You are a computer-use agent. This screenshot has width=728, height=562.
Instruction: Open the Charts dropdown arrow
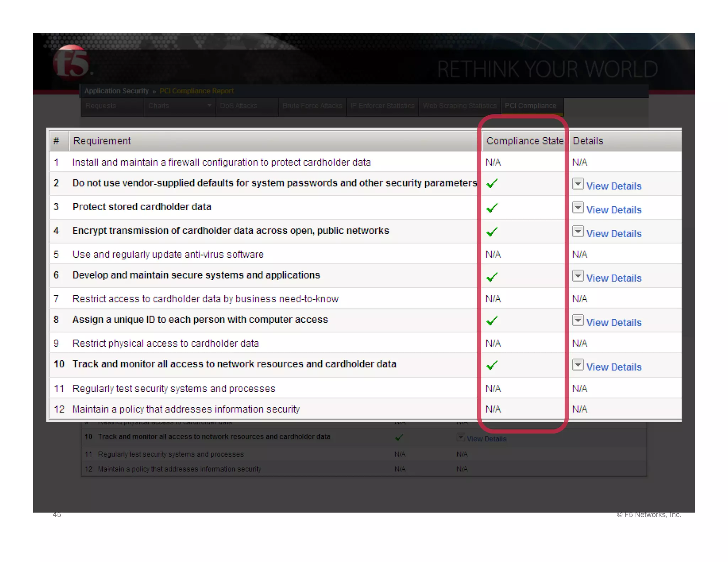(x=209, y=106)
